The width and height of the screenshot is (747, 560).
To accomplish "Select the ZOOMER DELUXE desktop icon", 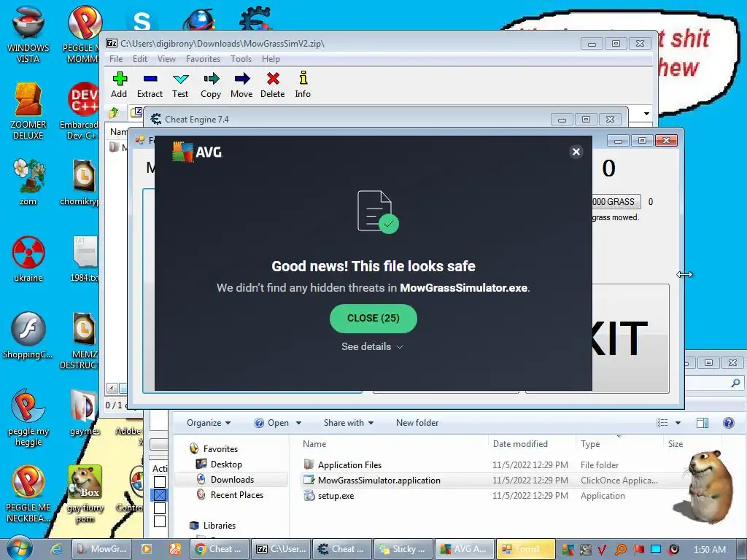I will tap(28, 111).
